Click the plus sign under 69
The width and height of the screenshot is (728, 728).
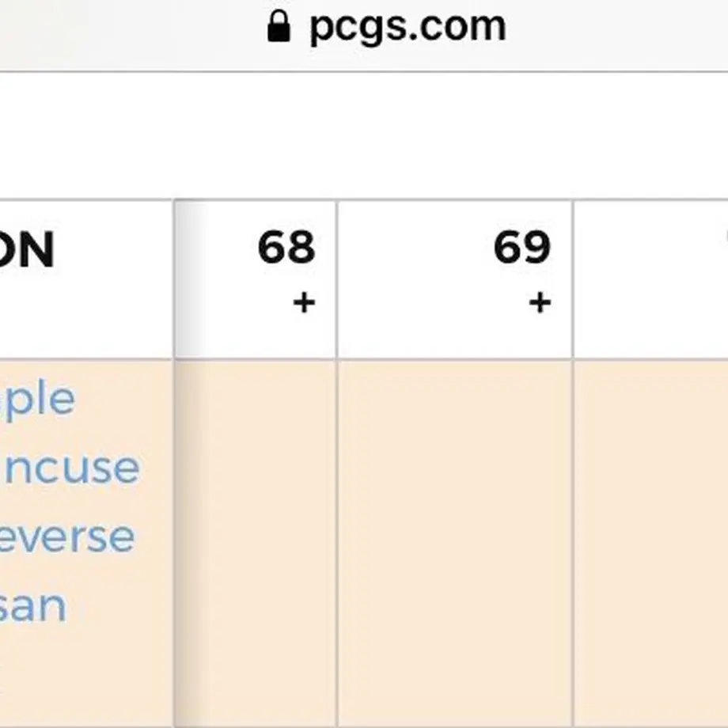pyautogui.click(x=540, y=303)
